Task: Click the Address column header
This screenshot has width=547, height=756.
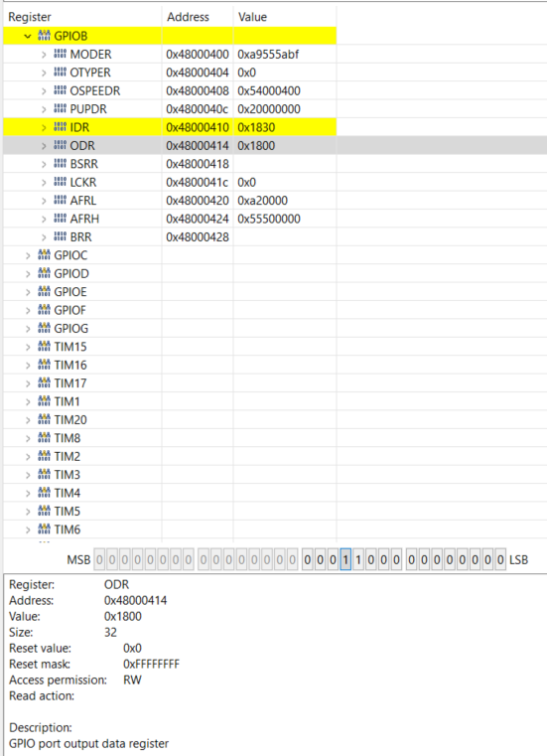Action: click(x=188, y=17)
